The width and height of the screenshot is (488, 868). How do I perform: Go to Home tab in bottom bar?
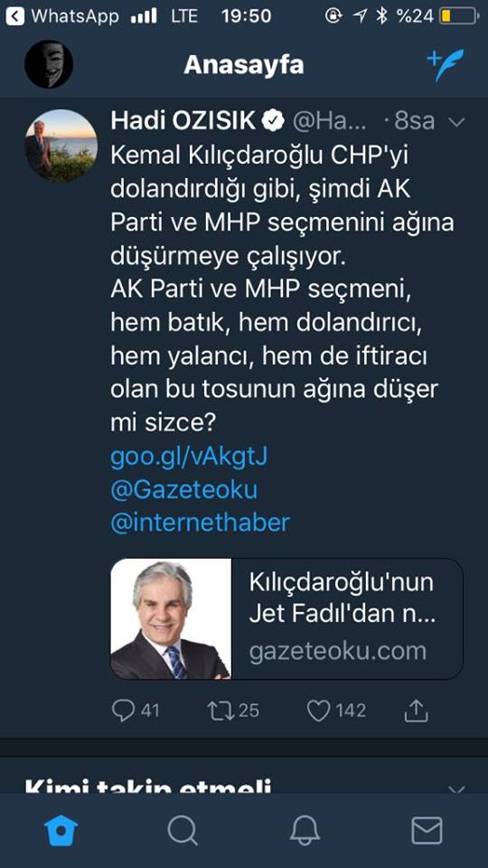61,831
